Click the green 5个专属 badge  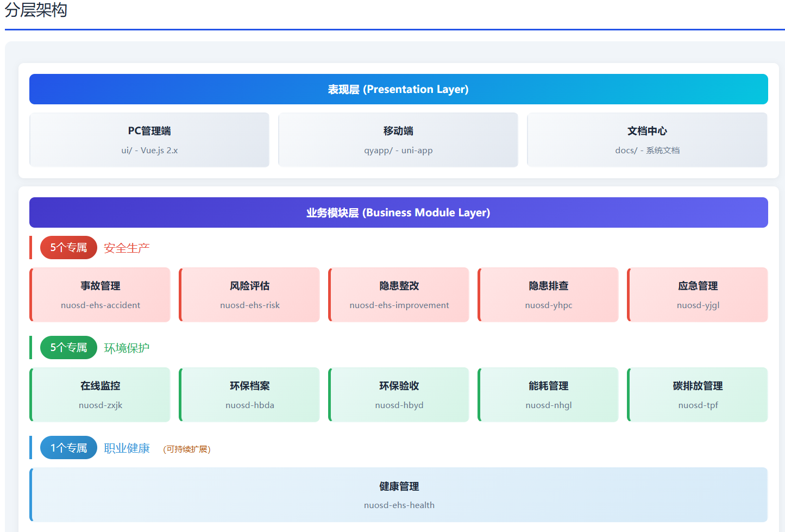(x=68, y=348)
